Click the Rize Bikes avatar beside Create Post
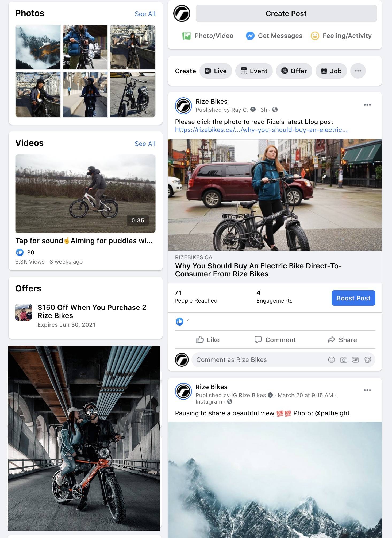Image resolution: width=392 pixels, height=538 pixels. pyautogui.click(x=182, y=13)
